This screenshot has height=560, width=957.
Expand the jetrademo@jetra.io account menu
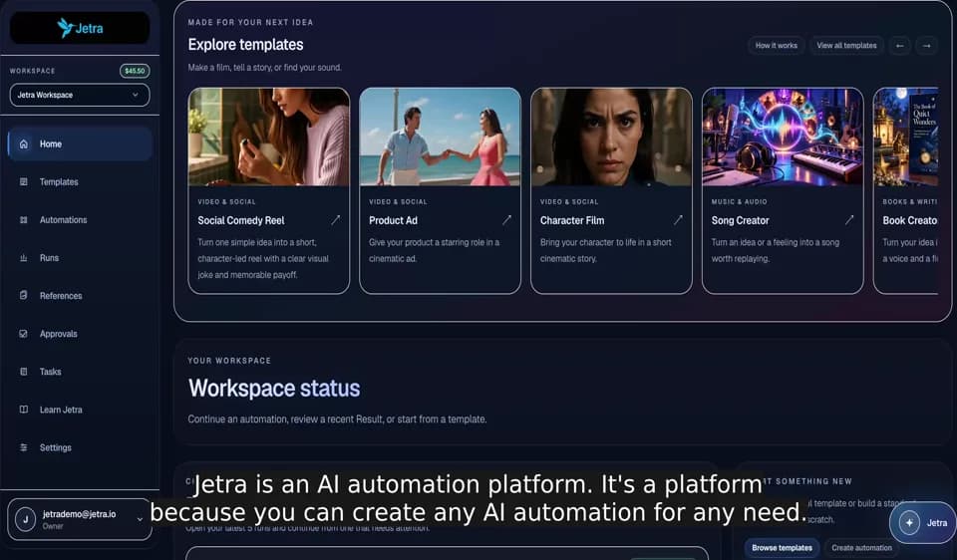[x=80, y=519]
